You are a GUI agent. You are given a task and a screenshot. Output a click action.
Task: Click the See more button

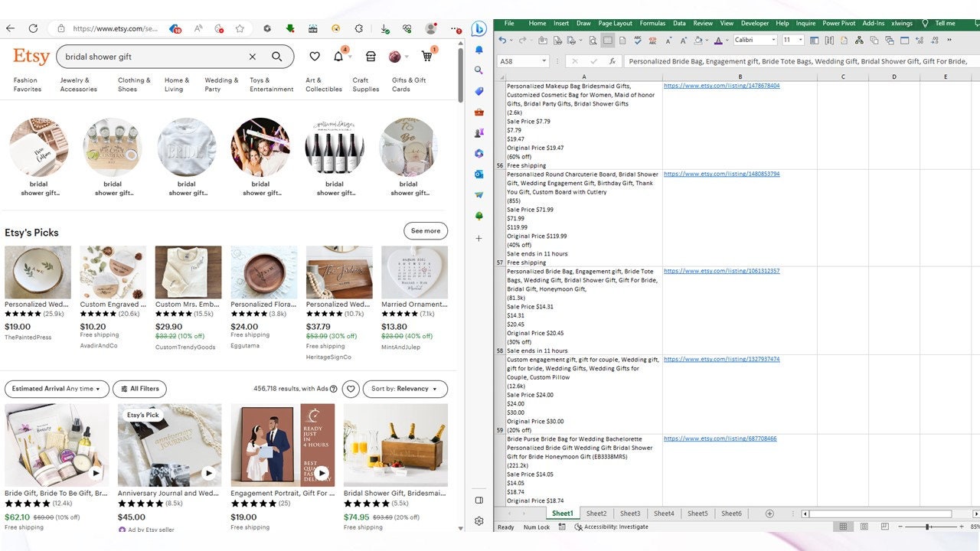(426, 231)
